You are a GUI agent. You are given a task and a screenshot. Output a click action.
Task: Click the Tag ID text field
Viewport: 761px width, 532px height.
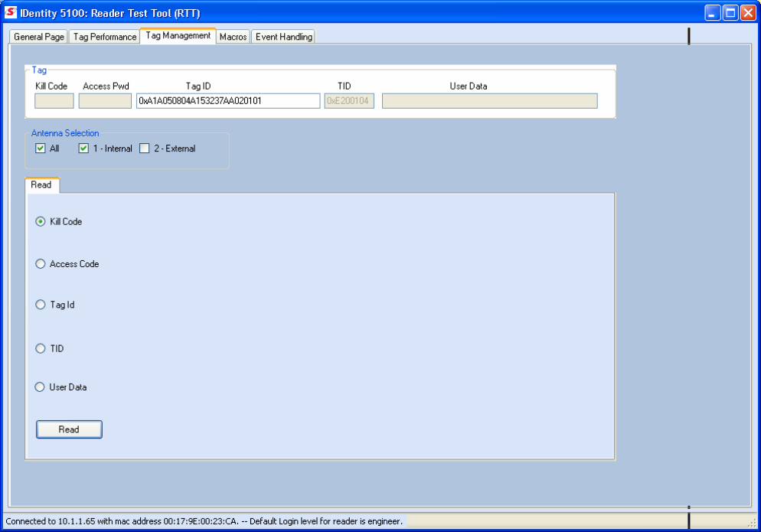click(x=228, y=101)
